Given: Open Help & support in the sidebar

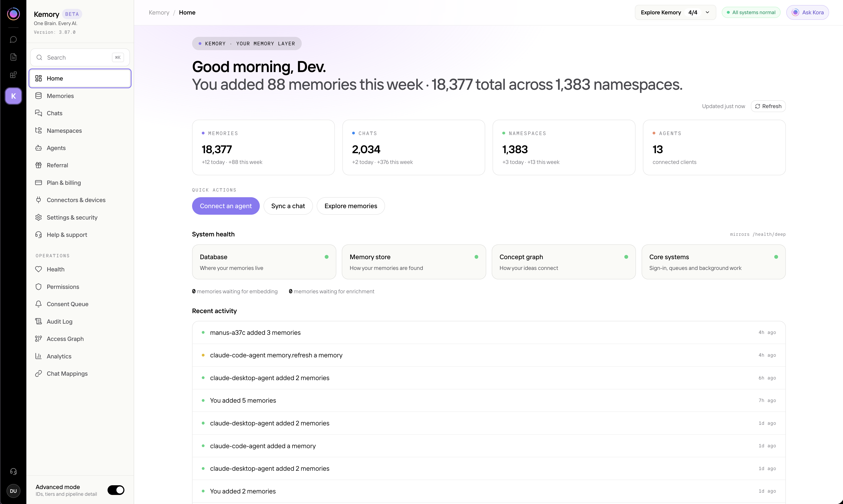Looking at the screenshot, I should pyautogui.click(x=80, y=235).
